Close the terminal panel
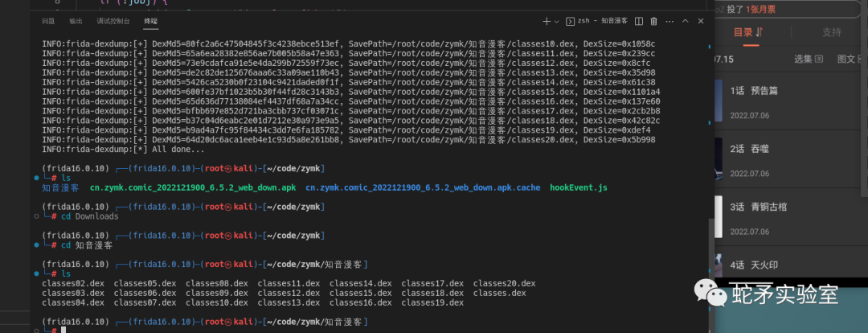 (701, 21)
